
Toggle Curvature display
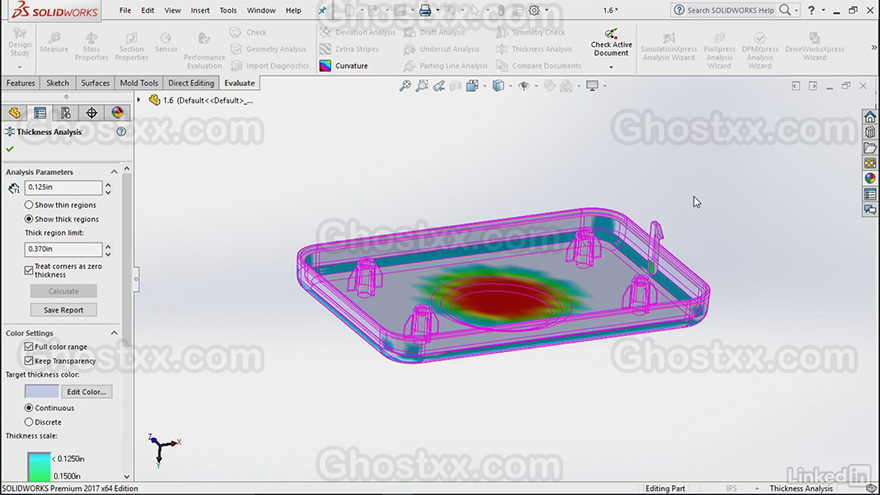(x=343, y=66)
